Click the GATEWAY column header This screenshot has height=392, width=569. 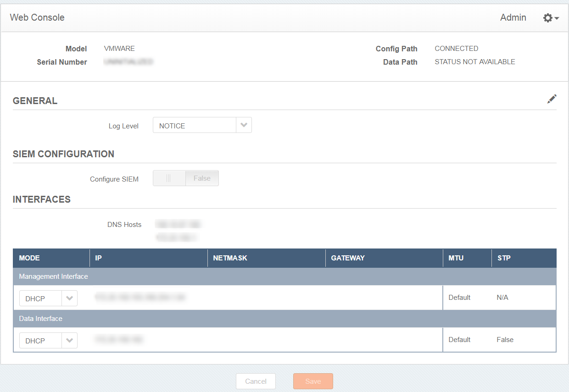pos(348,258)
